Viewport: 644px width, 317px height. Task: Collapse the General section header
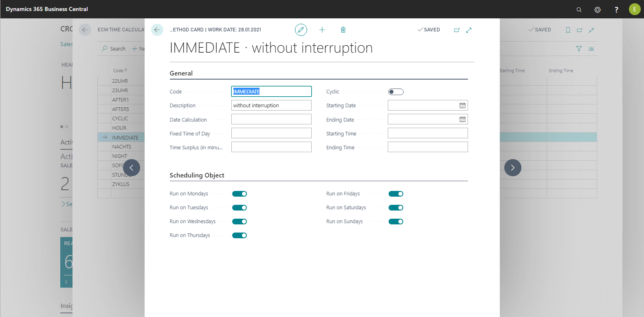click(181, 73)
